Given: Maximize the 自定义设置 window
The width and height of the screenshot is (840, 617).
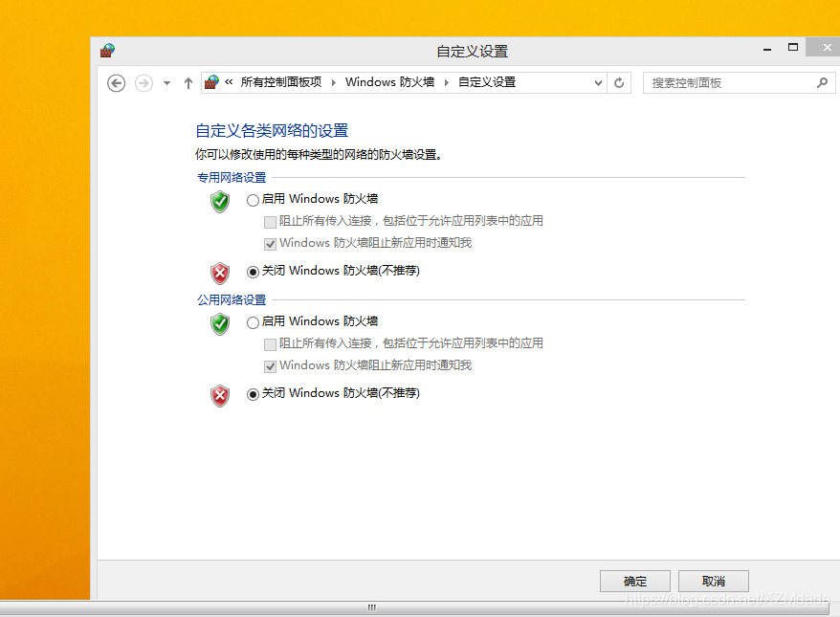Looking at the screenshot, I should tap(793, 48).
